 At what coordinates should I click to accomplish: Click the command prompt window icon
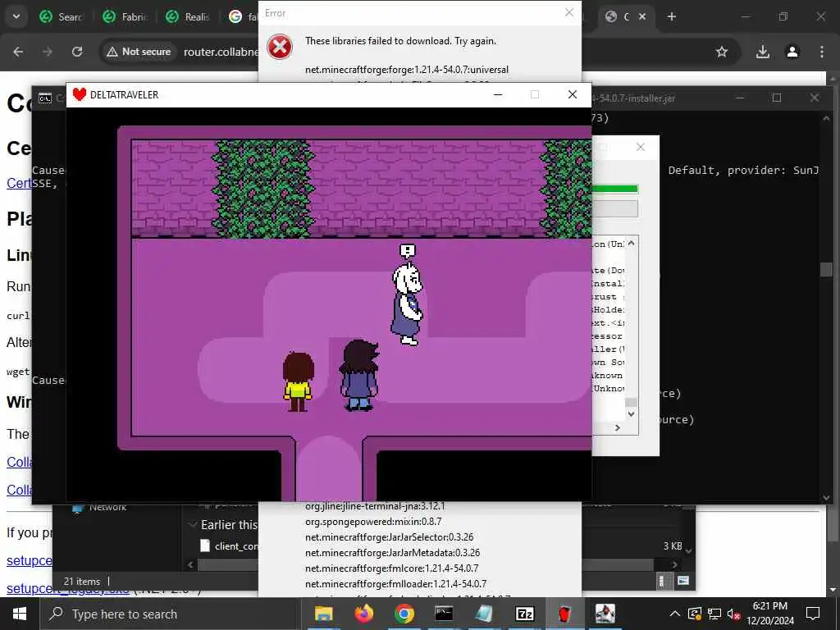click(45, 98)
